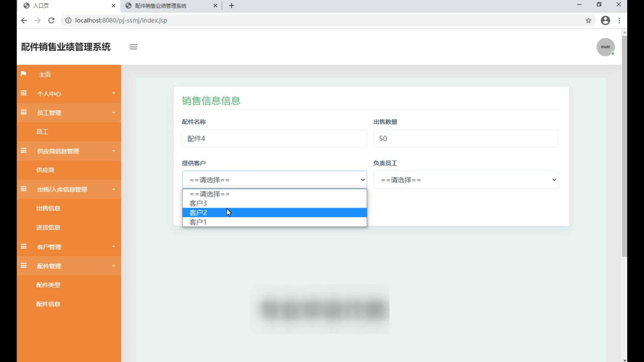This screenshot has height=362, width=644.
Task: Choose 客户1 in the customer dropdown
Action: [x=198, y=222]
